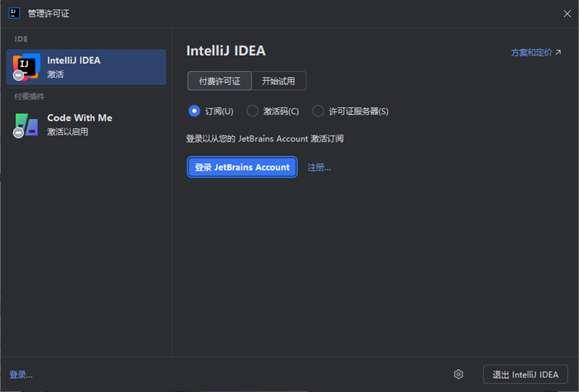
Task: Select IntelliJ IDEA product icon in sidebar
Action: click(x=27, y=67)
